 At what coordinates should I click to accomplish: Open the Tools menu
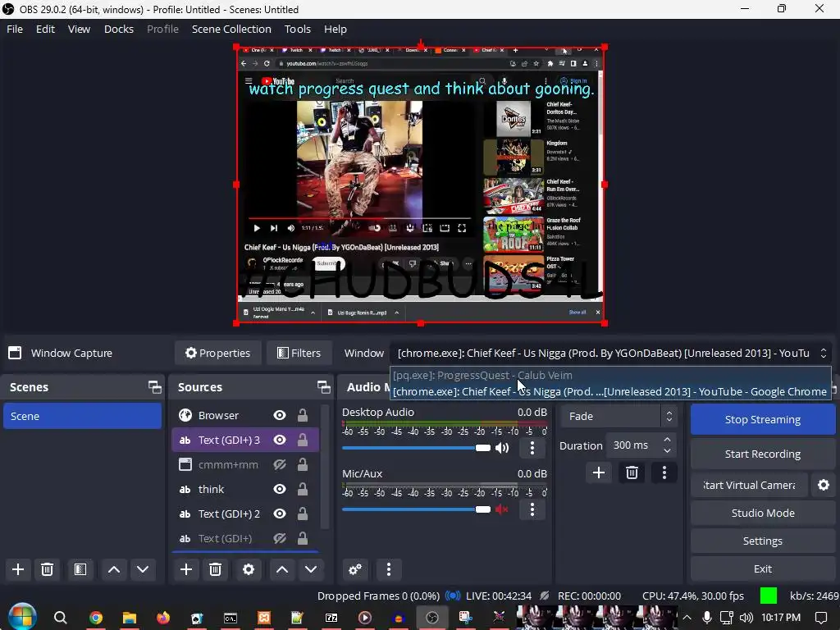point(297,29)
